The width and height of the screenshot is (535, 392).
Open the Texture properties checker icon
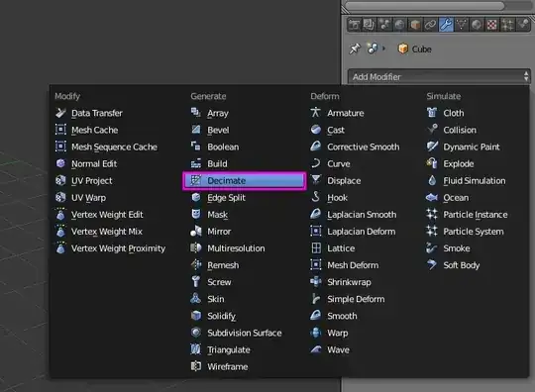pyautogui.click(x=492, y=25)
